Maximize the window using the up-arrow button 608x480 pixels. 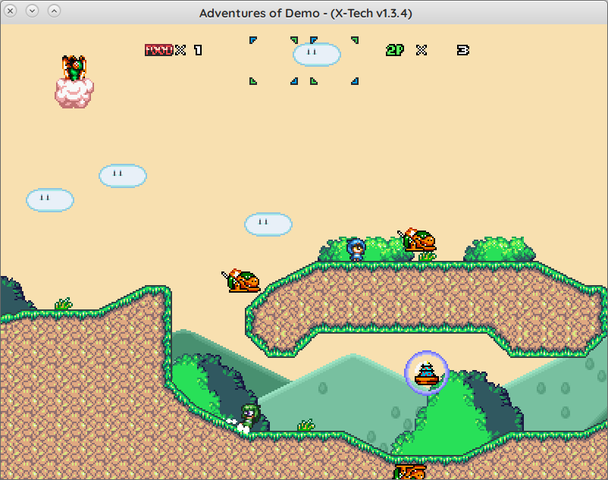pyautogui.click(x=54, y=11)
